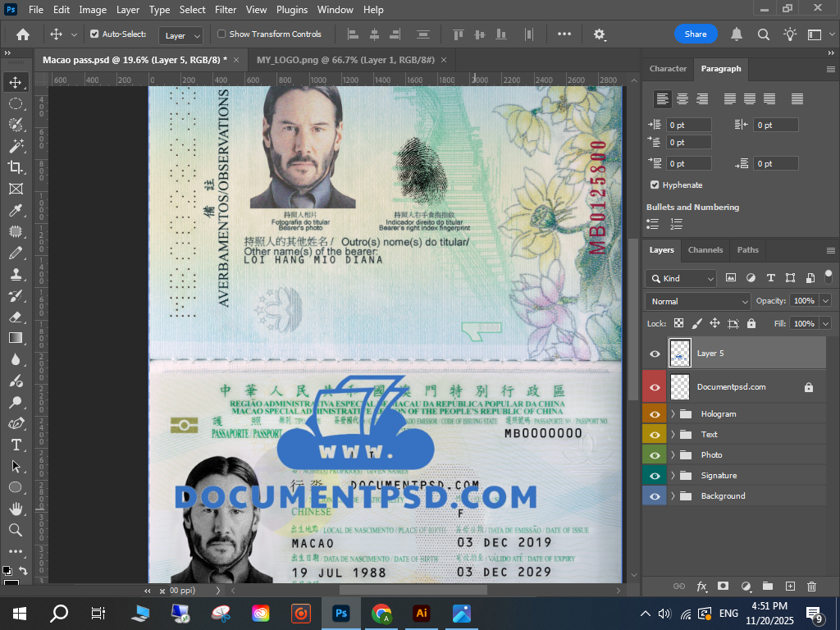The image size is (840, 630).
Task: Hide the Hologram layer group
Action: click(655, 414)
